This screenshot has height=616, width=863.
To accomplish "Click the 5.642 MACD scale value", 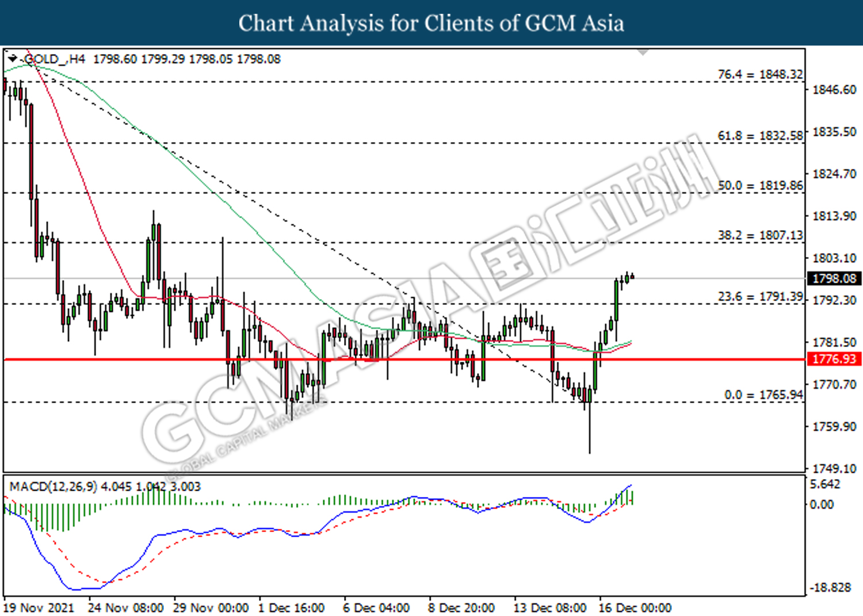I will (825, 484).
